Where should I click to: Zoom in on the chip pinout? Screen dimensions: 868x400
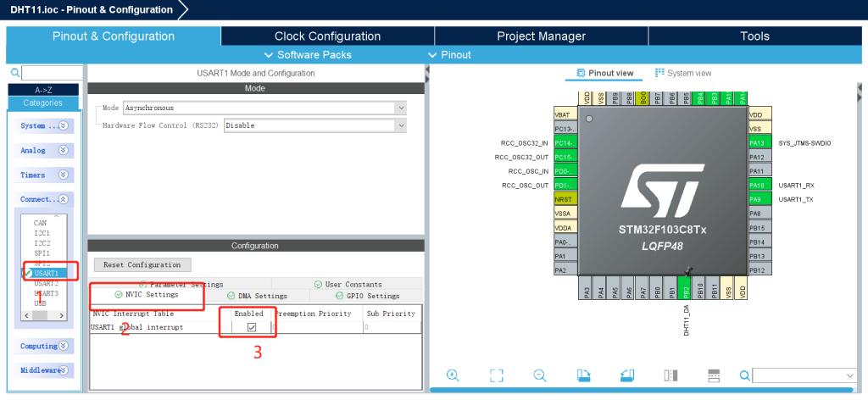(x=453, y=375)
